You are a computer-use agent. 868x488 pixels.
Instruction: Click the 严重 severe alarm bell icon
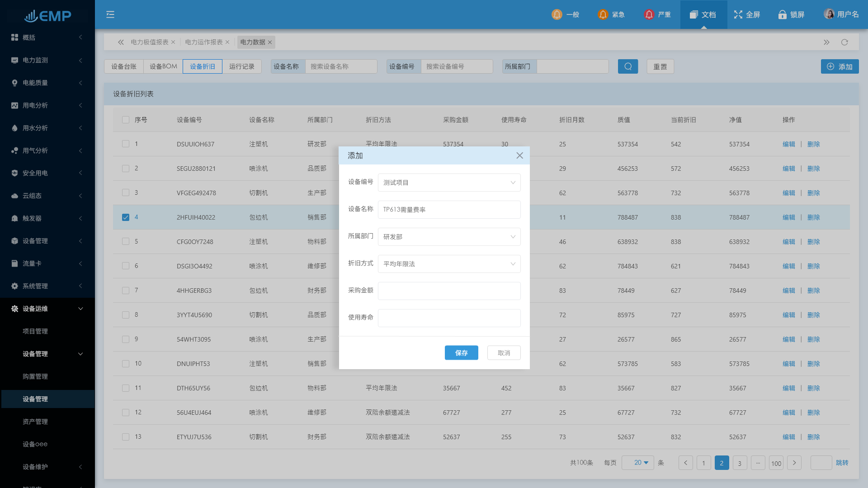point(649,14)
